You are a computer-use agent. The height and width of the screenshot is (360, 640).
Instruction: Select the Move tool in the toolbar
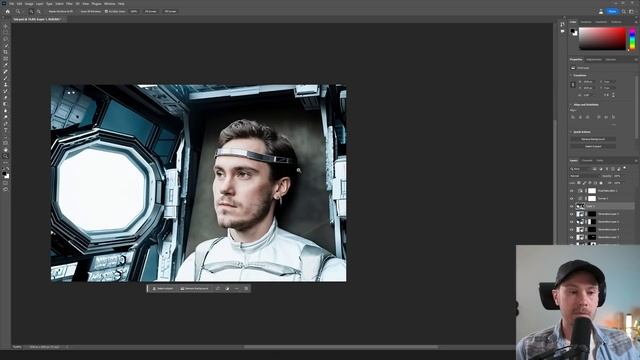click(x=6, y=25)
